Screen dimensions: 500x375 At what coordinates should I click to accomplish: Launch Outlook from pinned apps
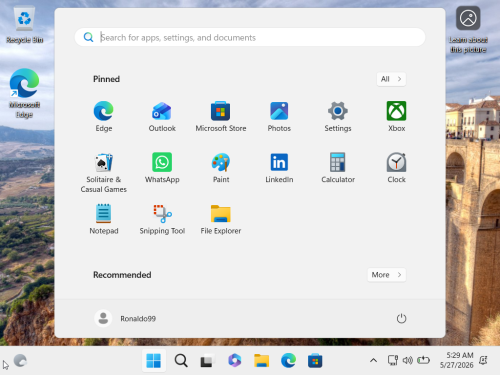click(162, 116)
